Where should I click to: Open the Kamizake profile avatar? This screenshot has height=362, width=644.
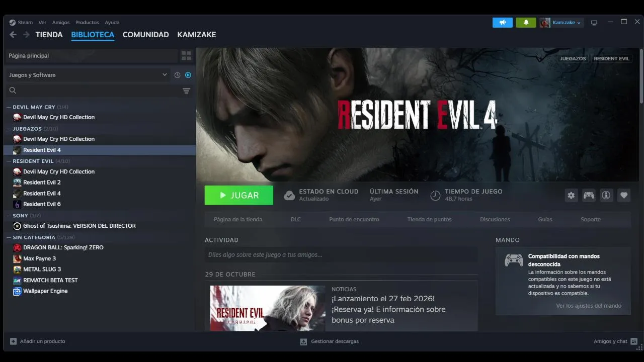tap(545, 23)
